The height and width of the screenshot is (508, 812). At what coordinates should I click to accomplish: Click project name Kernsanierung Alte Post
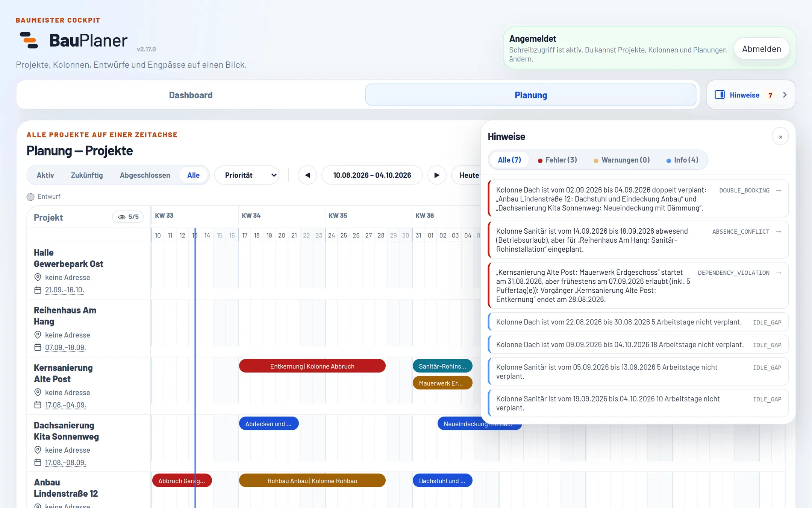[x=63, y=373]
